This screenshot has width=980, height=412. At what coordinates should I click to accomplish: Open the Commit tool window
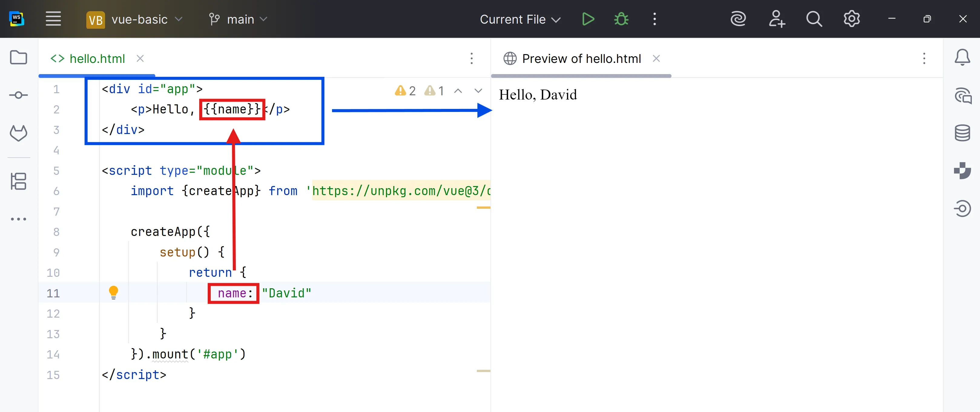(x=18, y=95)
